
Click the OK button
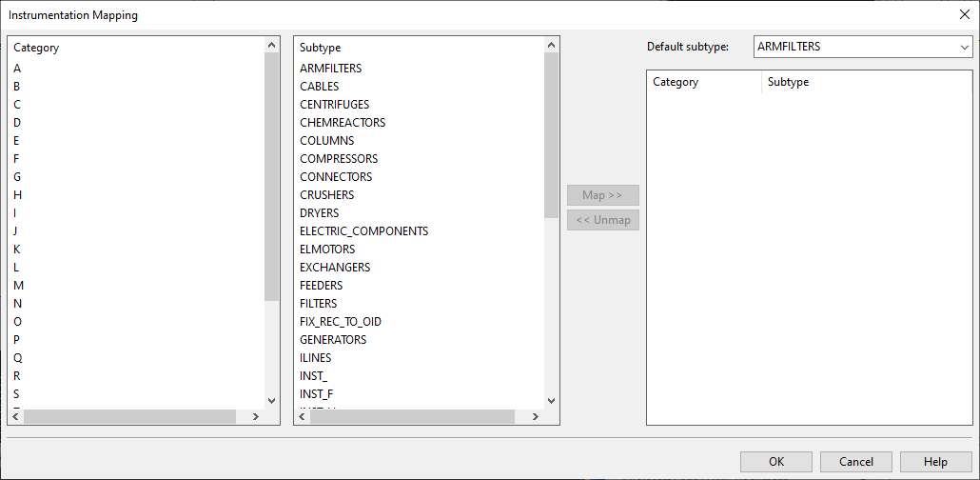(776, 462)
